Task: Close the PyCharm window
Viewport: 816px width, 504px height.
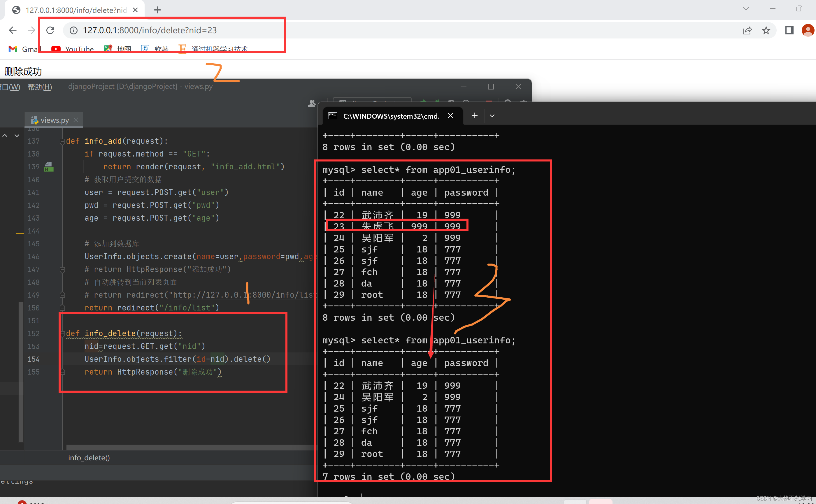Action: point(518,87)
